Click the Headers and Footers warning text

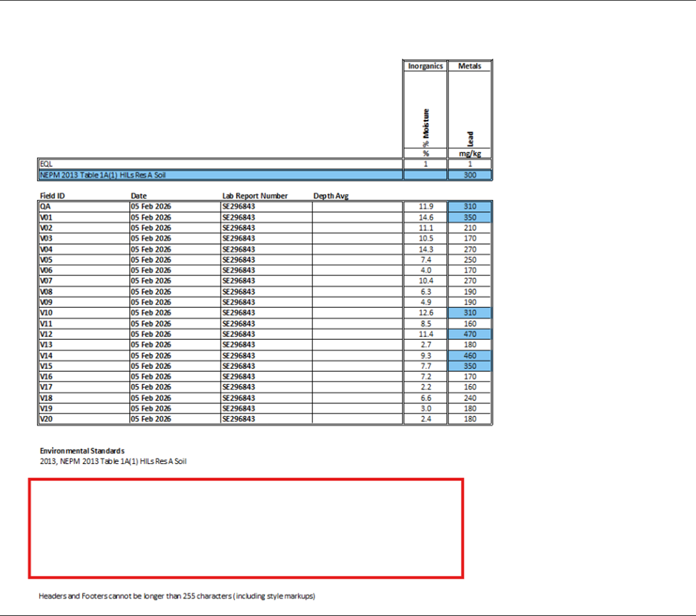pyautogui.click(x=177, y=595)
